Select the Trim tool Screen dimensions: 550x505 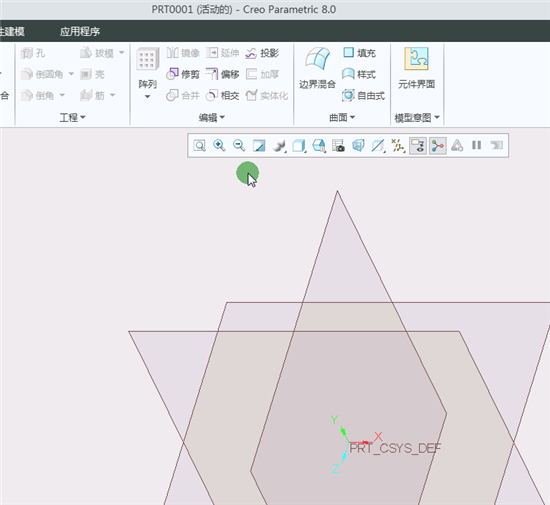click(183, 74)
